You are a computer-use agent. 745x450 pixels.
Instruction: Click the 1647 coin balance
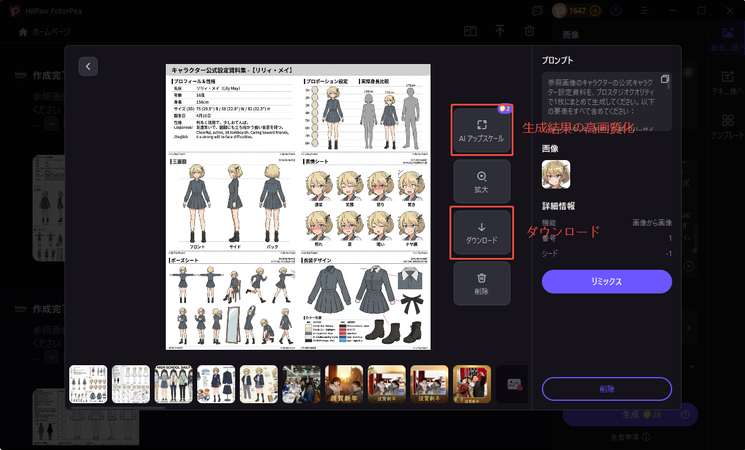577,10
